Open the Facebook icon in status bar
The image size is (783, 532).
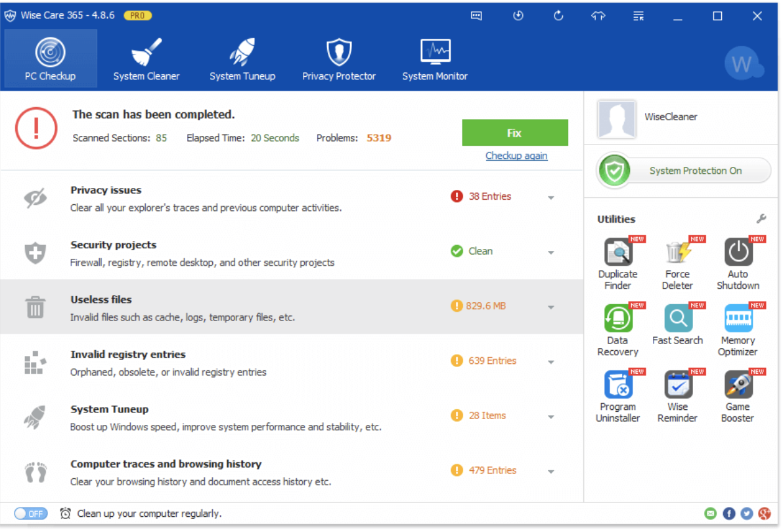point(729,514)
